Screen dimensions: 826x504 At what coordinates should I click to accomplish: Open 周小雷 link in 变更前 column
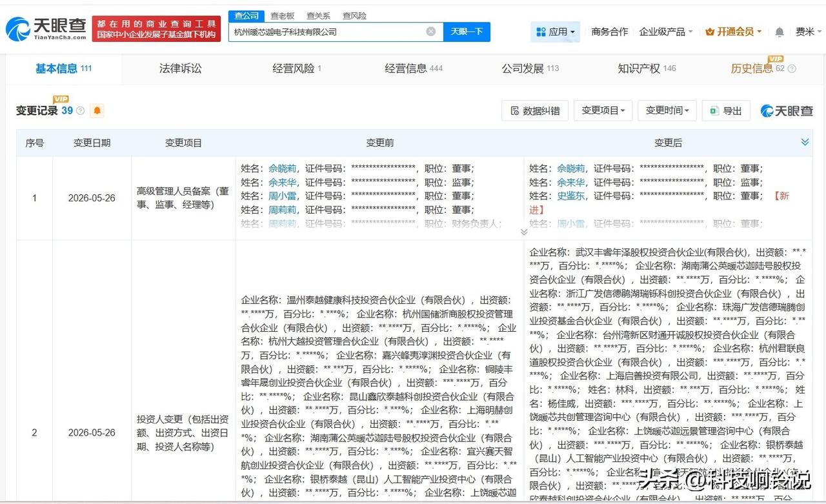283,196
